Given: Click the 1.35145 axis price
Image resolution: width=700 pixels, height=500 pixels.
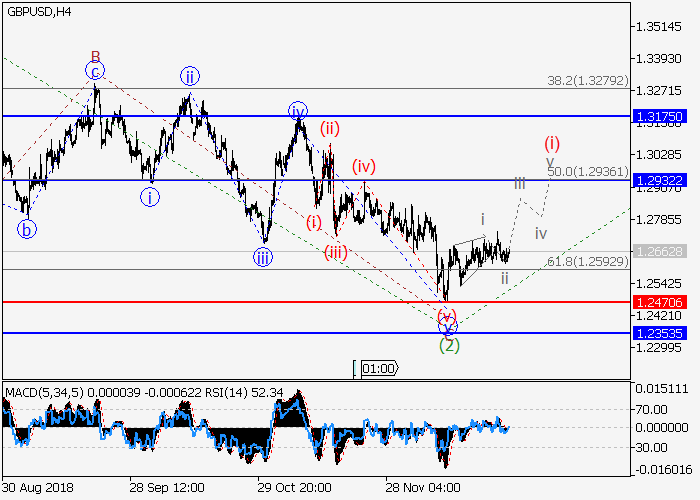Looking at the screenshot, I should [x=659, y=27].
